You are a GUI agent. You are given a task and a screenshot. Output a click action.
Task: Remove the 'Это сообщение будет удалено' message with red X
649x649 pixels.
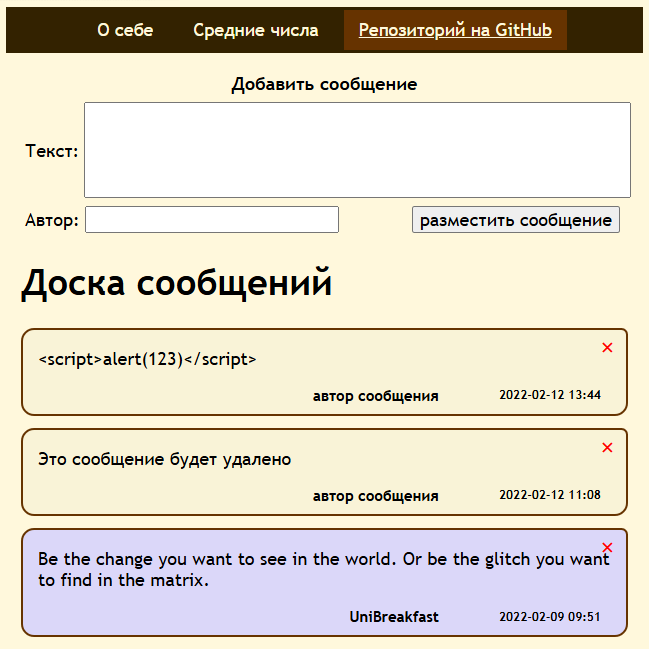tap(607, 447)
